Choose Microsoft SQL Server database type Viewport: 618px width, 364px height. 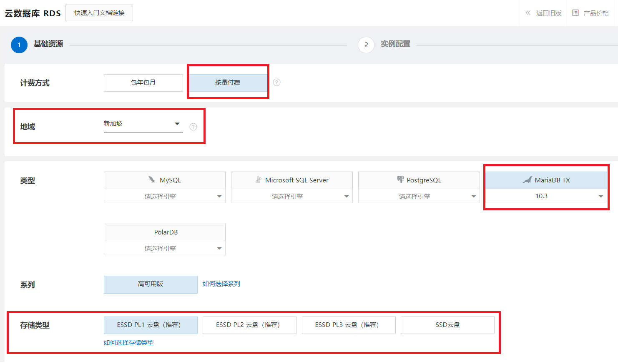click(x=292, y=180)
